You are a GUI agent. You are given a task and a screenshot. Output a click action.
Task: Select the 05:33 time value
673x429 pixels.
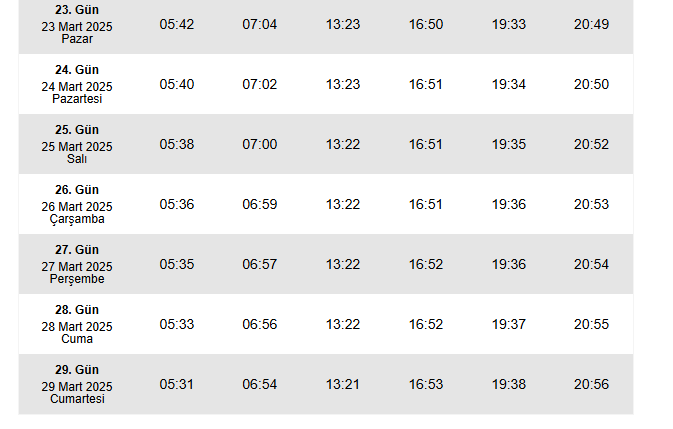(x=177, y=325)
